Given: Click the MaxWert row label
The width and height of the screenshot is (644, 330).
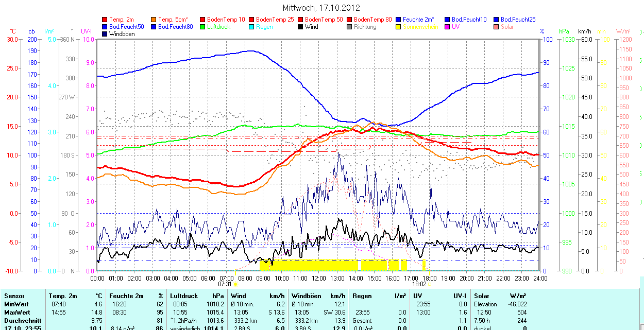Looking at the screenshot, I should pos(17,312).
